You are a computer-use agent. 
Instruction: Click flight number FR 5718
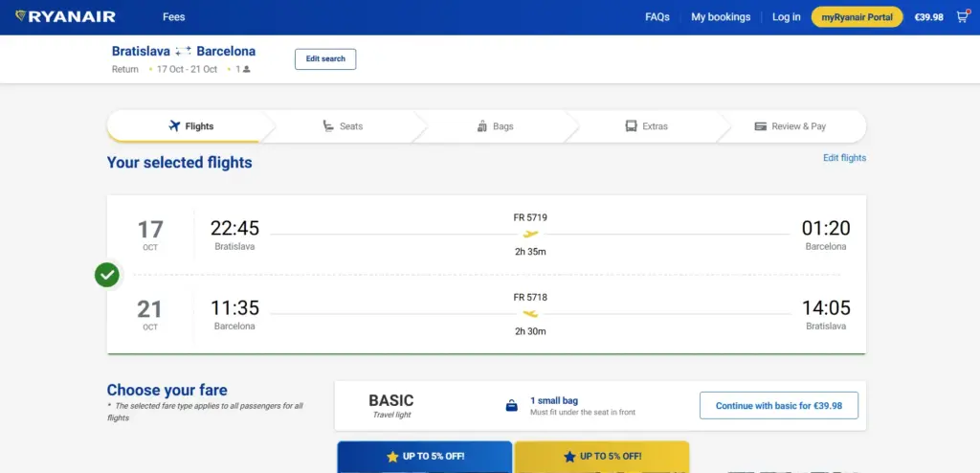530,297
